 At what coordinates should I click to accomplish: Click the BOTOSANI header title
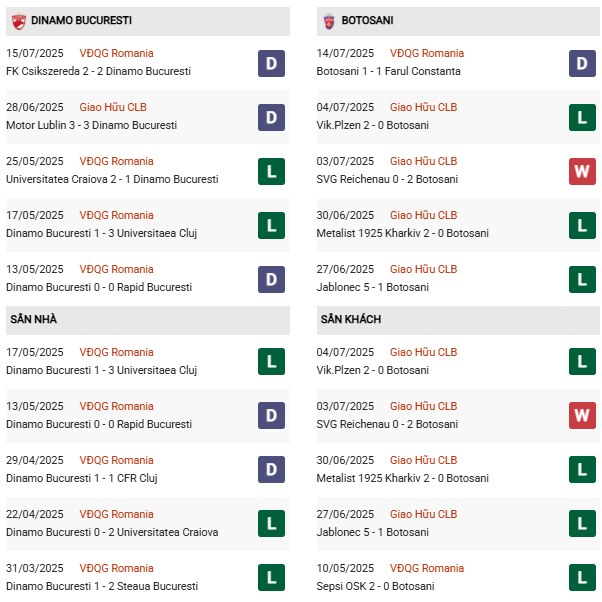(367, 20)
